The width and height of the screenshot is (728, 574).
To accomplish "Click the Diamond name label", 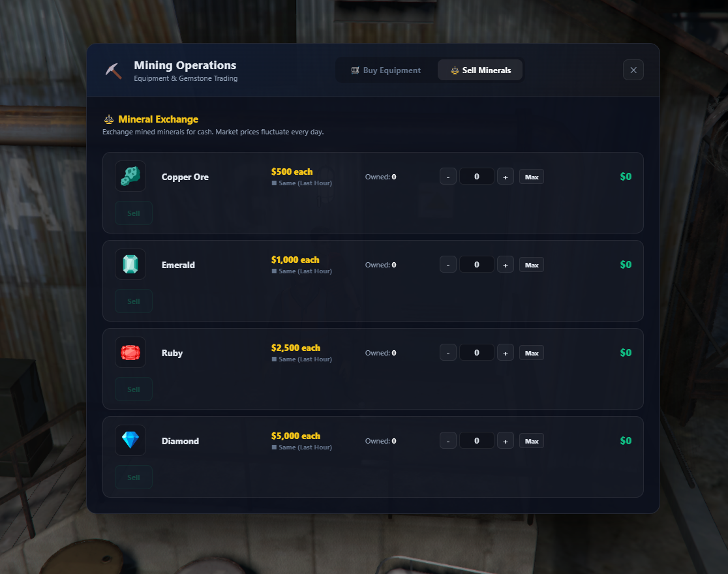I will (180, 441).
